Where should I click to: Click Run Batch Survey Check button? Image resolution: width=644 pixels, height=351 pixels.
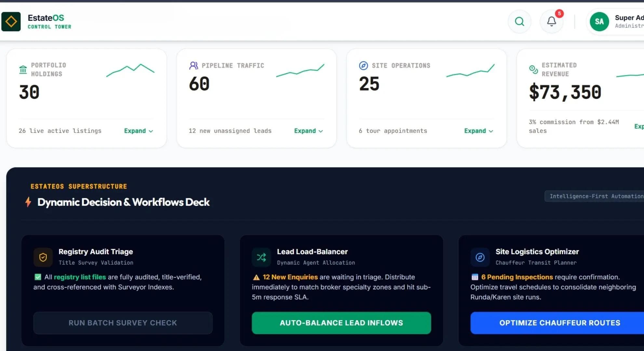(123, 323)
